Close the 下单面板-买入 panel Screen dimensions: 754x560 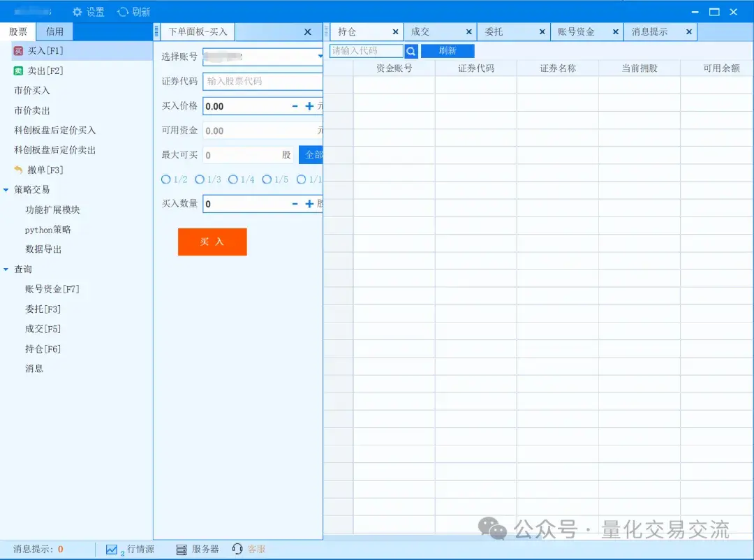[x=308, y=31]
